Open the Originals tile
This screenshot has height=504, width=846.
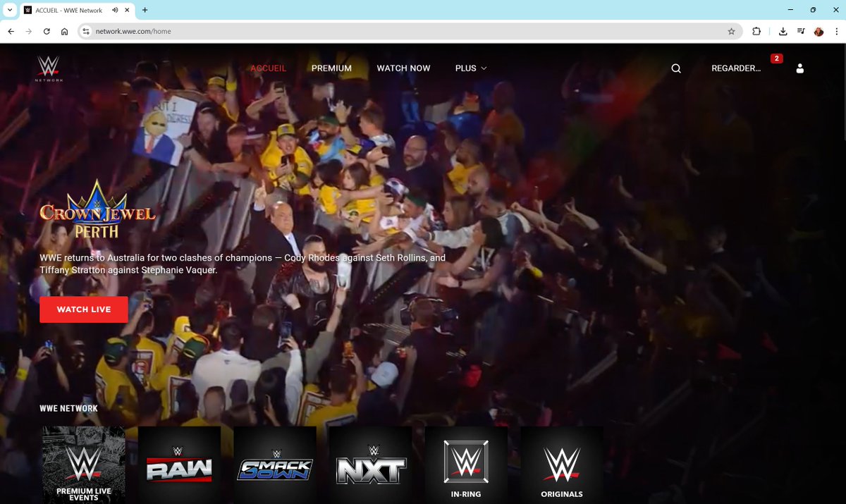(x=562, y=465)
